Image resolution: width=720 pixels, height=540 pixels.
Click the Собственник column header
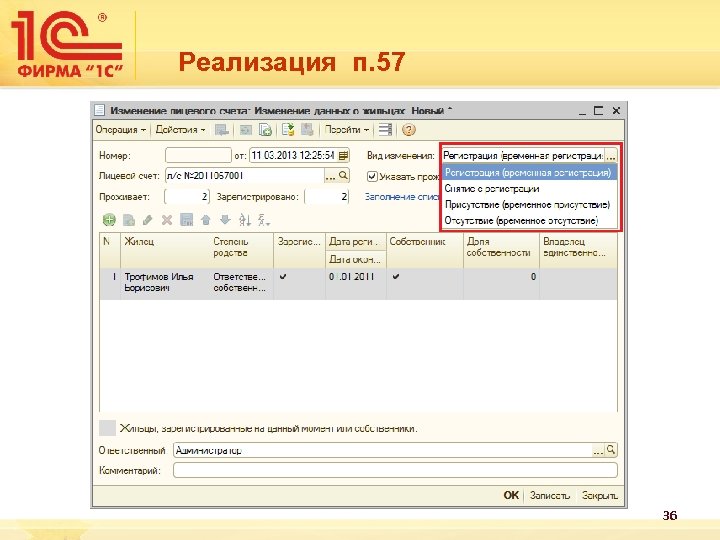point(425,250)
